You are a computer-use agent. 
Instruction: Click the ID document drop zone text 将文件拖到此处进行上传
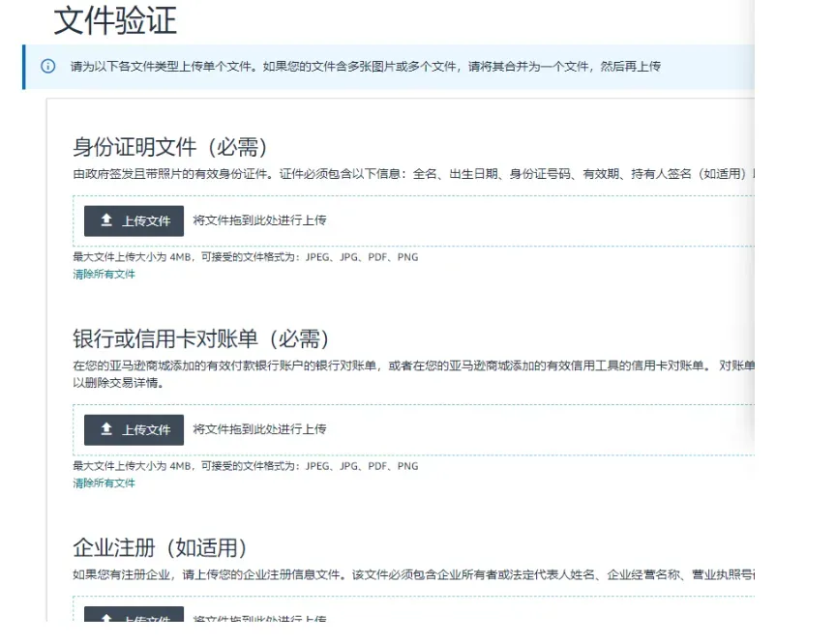(x=259, y=220)
